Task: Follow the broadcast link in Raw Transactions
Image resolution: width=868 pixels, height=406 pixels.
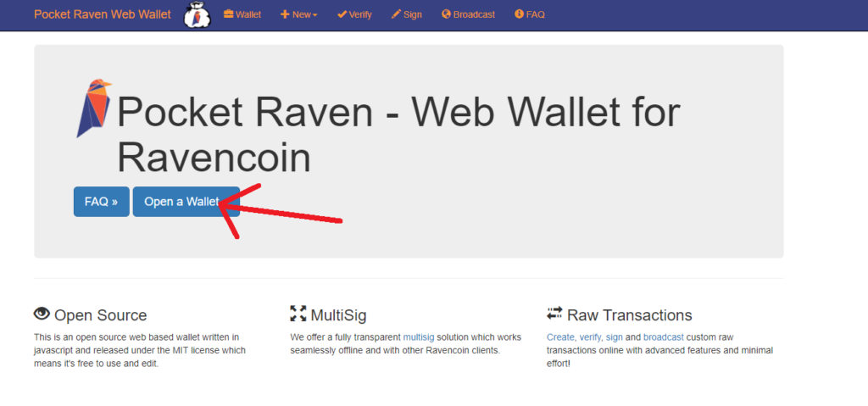Action: click(x=663, y=336)
